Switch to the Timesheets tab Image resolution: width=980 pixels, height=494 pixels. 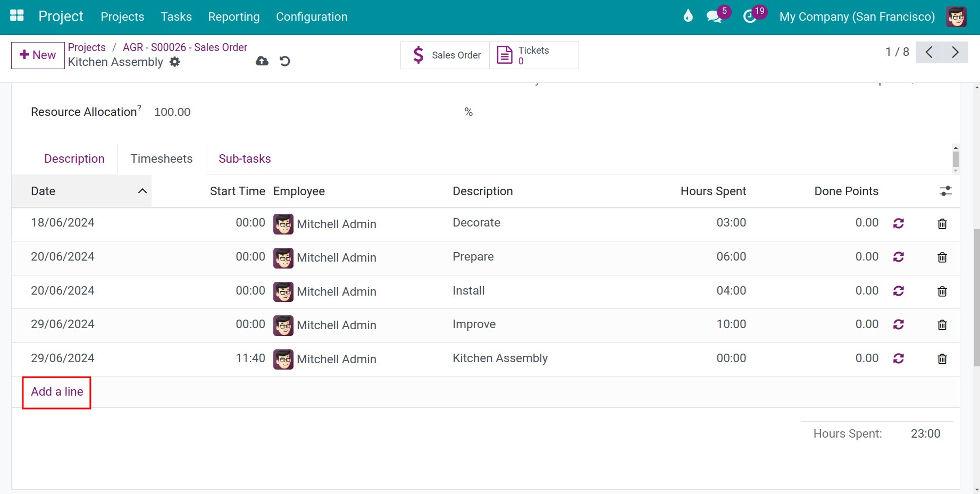pyautogui.click(x=162, y=158)
